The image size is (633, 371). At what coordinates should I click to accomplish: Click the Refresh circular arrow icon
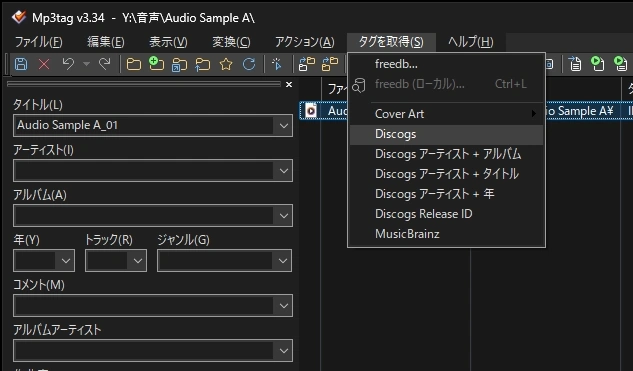pyautogui.click(x=249, y=64)
